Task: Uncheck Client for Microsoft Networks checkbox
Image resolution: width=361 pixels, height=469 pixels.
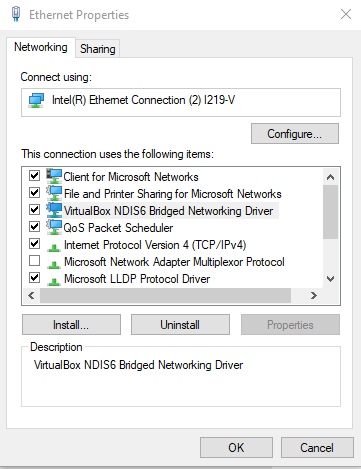Action: coord(34,175)
